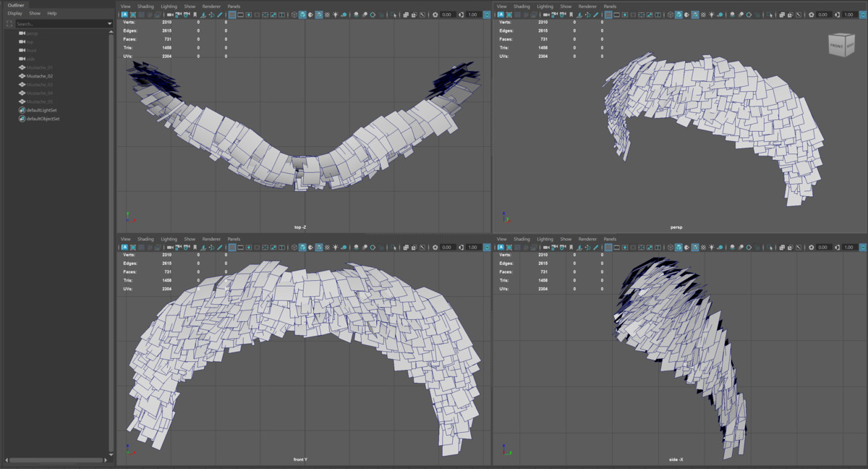Image resolution: width=868 pixels, height=469 pixels.
Task: Click the Textured checker icon in the front Y panel
Action: [327, 247]
